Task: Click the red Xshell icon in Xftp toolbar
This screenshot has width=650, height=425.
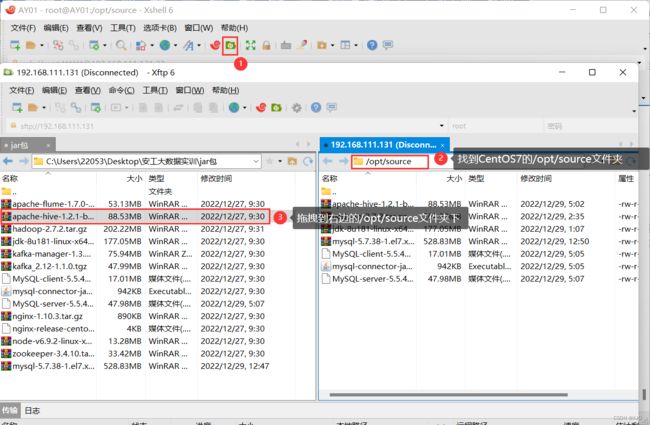Action: click(261, 108)
